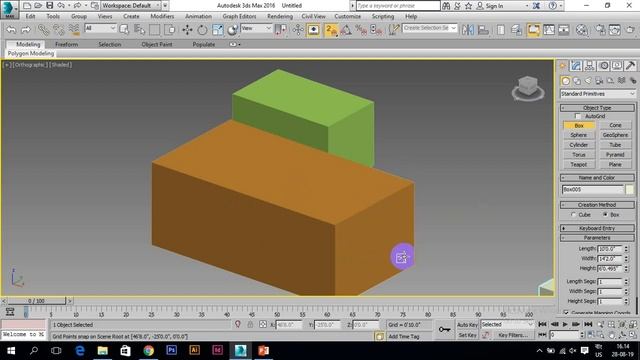Open the key mode Selected dropdown

tap(507, 324)
